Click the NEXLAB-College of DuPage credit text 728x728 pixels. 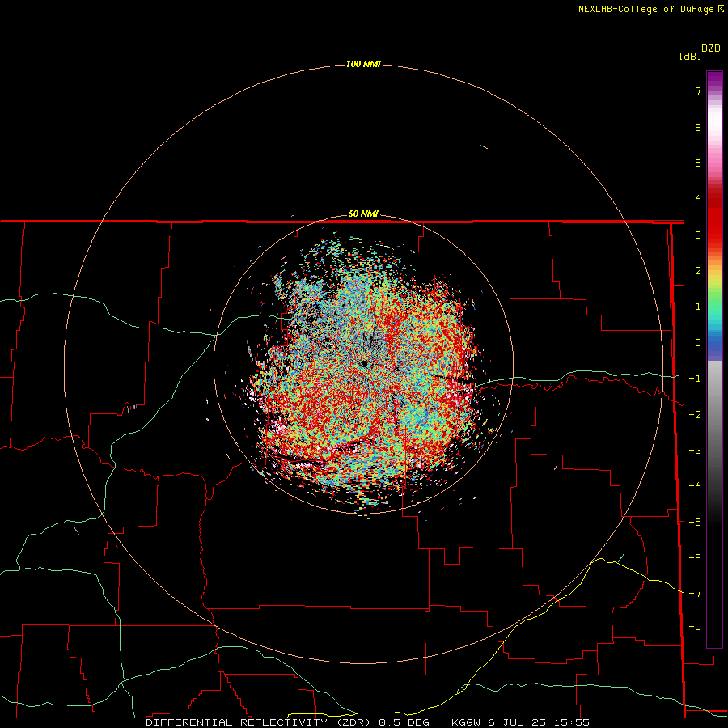pyautogui.click(x=645, y=9)
